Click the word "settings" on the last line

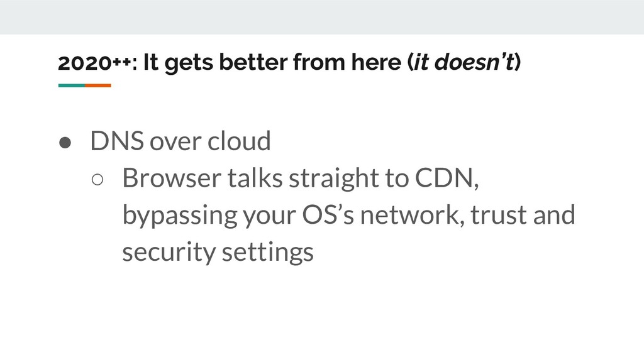(x=268, y=253)
